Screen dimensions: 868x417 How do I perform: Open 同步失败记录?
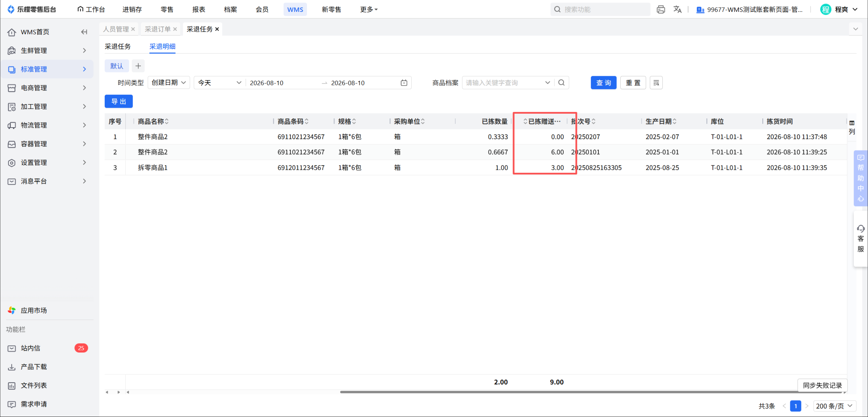822,385
